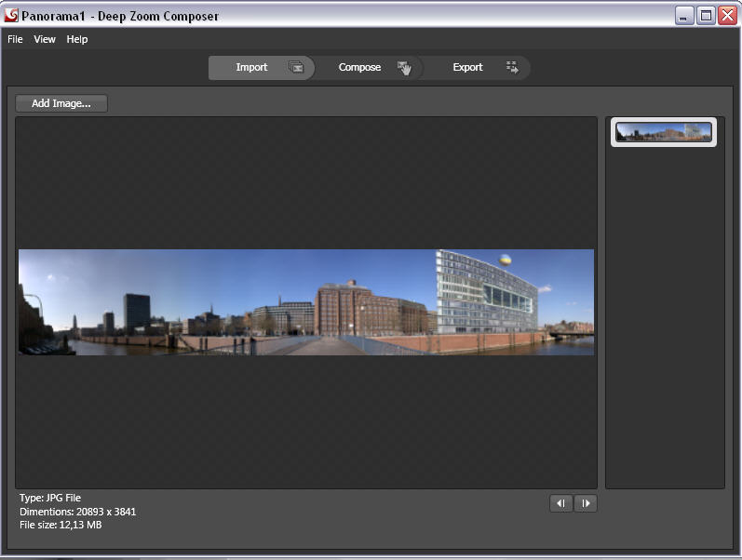Go to the next image with right arrow
Image resolution: width=742 pixels, height=560 pixels.
click(x=586, y=503)
